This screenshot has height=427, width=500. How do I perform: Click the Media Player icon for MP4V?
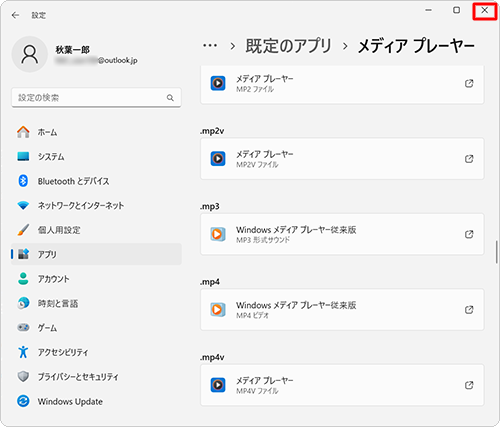tap(218, 385)
